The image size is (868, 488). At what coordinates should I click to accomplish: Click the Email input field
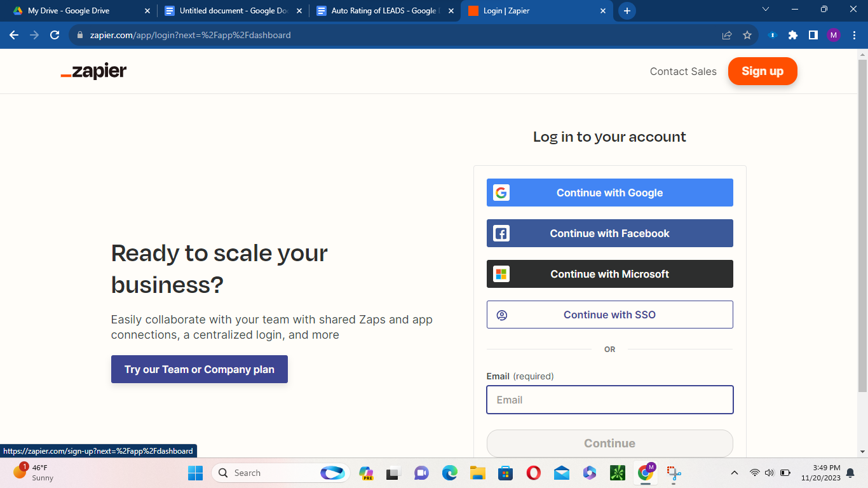pos(610,400)
